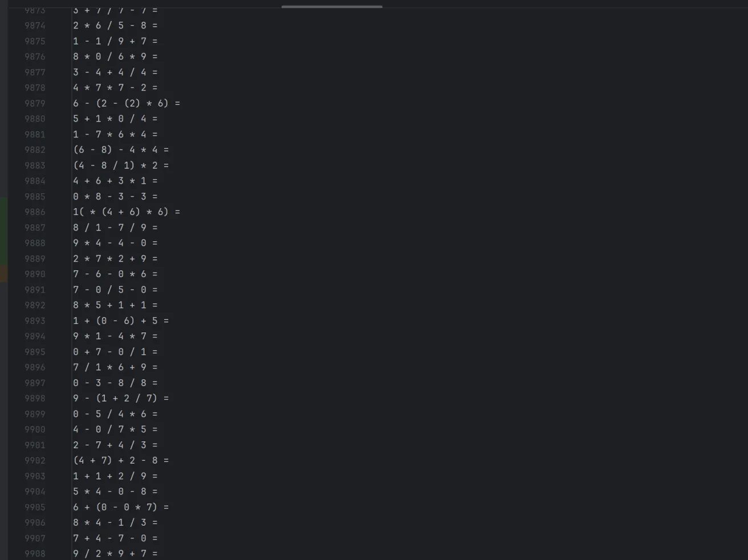Image resolution: width=748 pixels, height=560 pixels.
Task: Click the orange change marker in left gutter
Action: 3,274
